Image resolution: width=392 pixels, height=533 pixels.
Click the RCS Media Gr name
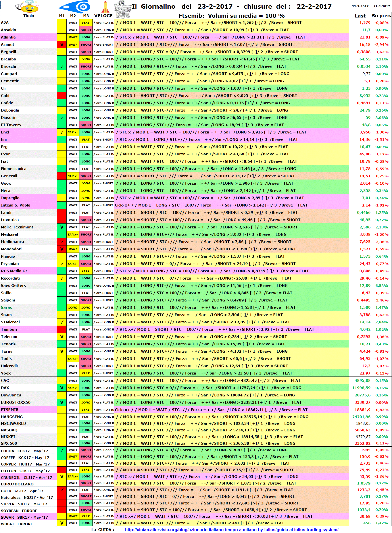pyautogui.click(x=14, y=271)
